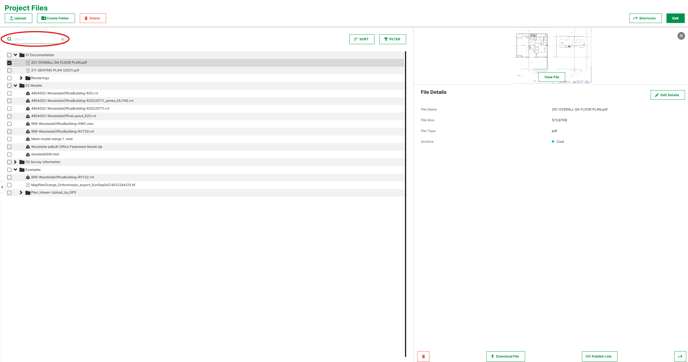Open the Filter options
Screen dimensions: 688x362
[393, 39]
